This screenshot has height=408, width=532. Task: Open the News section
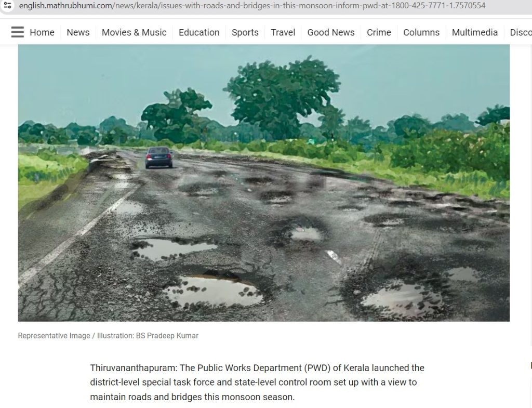(x=78, y=32)
